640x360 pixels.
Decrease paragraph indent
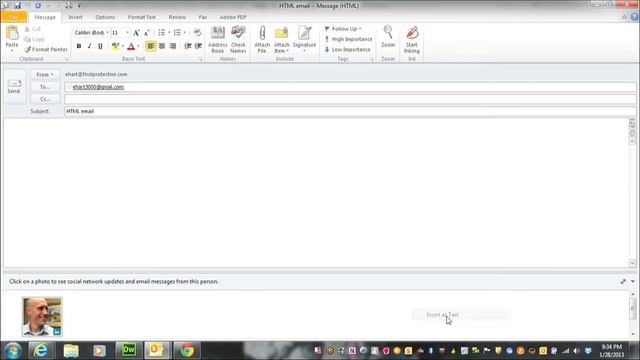pyautogui.click(x=188, y=46)
